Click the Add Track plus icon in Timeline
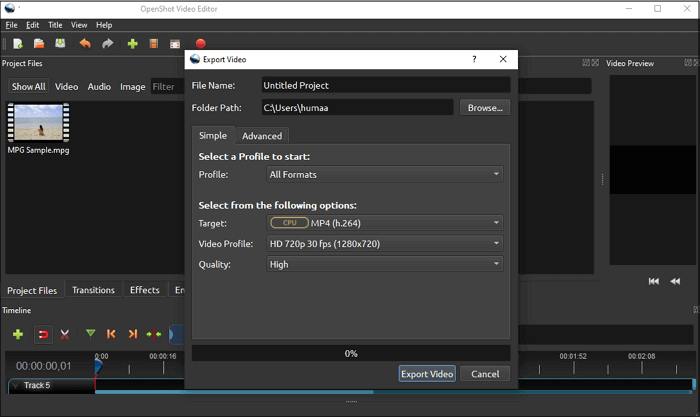The width and height of the screenshot is (700, 417). point(17,334)
